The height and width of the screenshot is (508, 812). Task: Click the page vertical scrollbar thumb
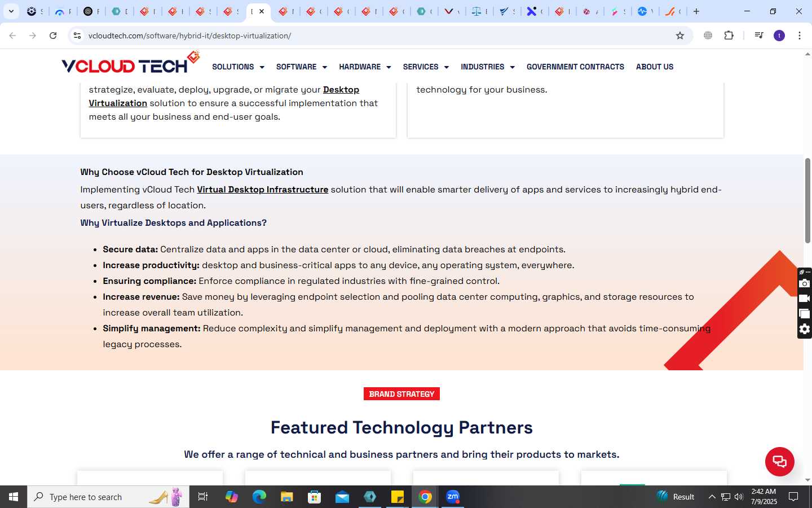click(x=807, y=200)
